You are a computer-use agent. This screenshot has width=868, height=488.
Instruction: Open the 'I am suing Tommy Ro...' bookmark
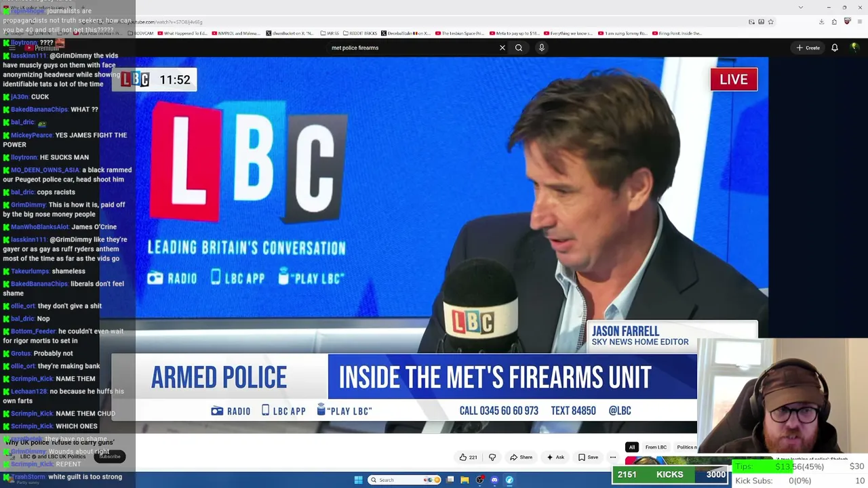pos(623,33)
